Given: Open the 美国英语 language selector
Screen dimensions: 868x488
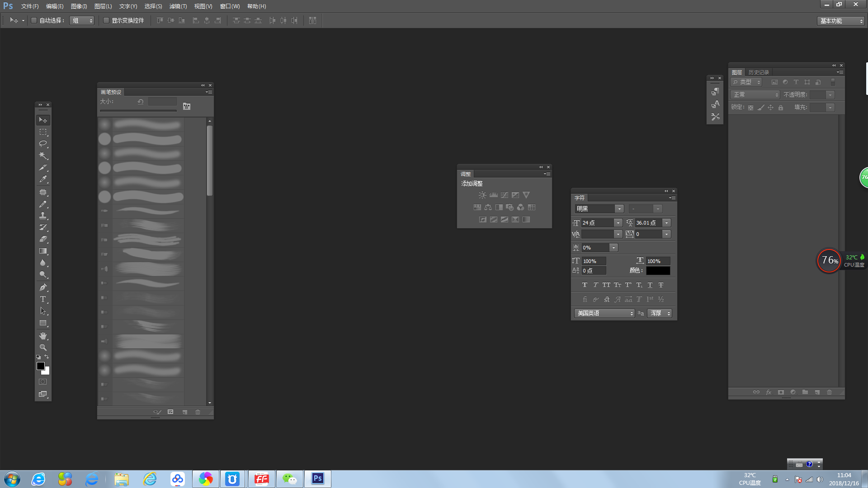Looking at the screenshot, I should pos(604,313).
